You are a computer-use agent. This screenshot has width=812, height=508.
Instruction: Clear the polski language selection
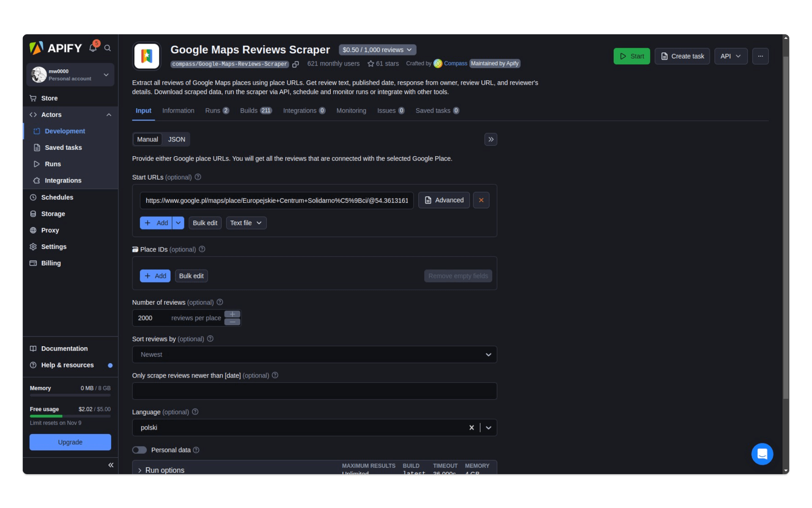click(x=472, y=428)
